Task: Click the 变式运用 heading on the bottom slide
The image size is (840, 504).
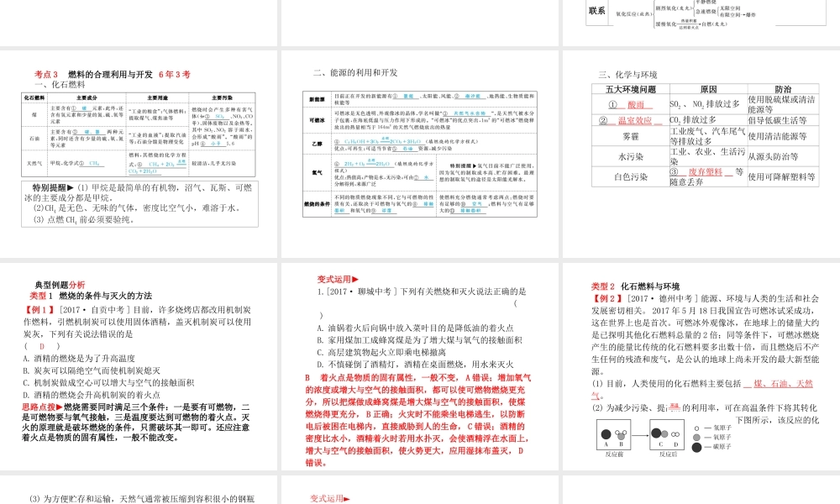Action: (x=329, y=499)
